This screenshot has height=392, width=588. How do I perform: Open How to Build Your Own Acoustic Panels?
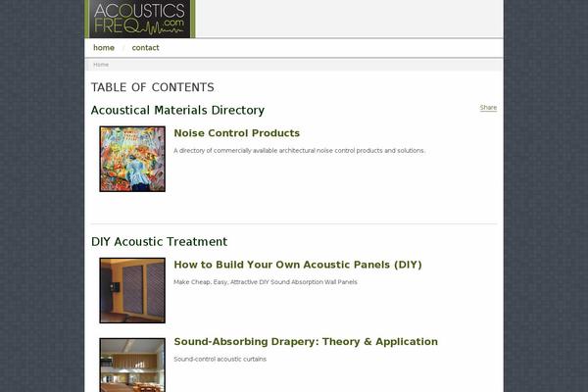pos(298,265)
